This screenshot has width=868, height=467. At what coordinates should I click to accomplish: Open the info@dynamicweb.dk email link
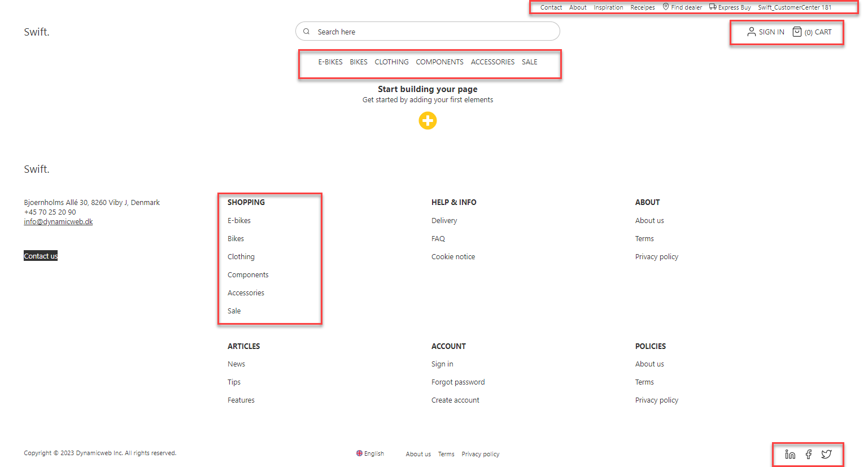coord(58,221)
